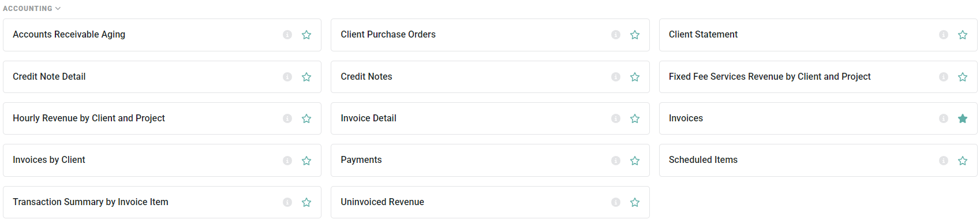The width and height of the screenshot is (980, 223).
Task: Show info for Client Statement report
Action: click(x=944, y=35)
